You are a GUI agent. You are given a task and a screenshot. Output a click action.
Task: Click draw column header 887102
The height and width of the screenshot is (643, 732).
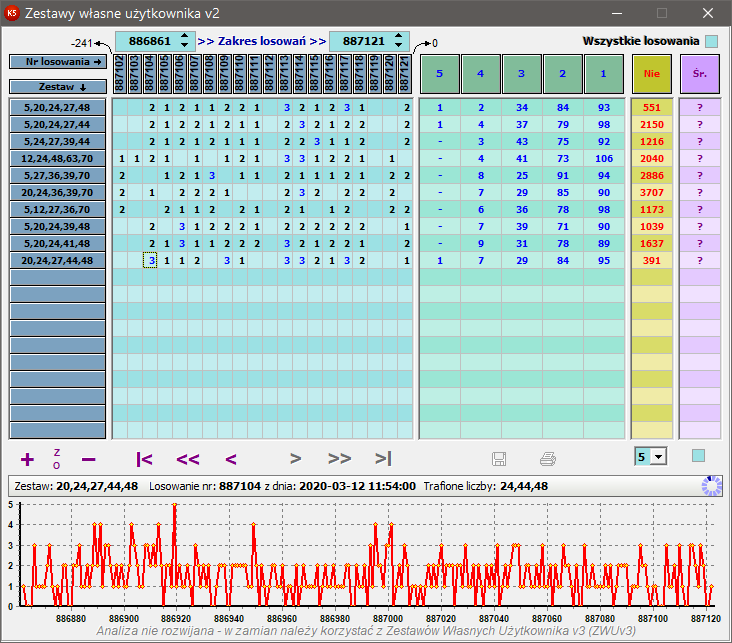(120, 74)
